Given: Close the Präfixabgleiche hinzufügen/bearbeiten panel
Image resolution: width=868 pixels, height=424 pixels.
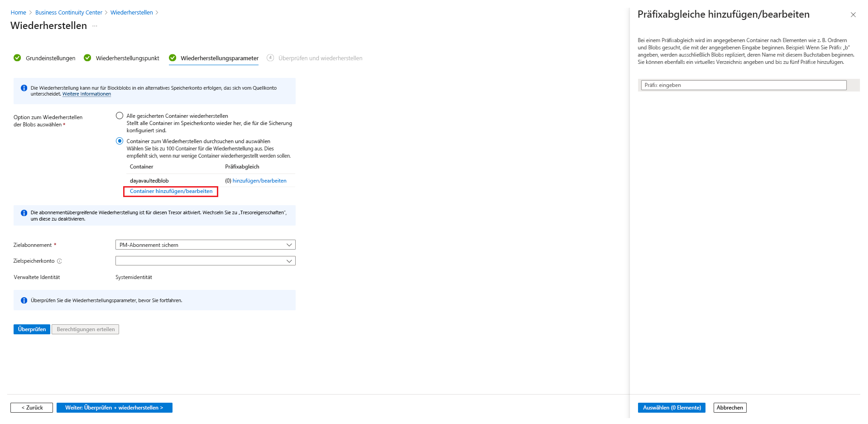Looking at the screenshot, I should point(853,14).
